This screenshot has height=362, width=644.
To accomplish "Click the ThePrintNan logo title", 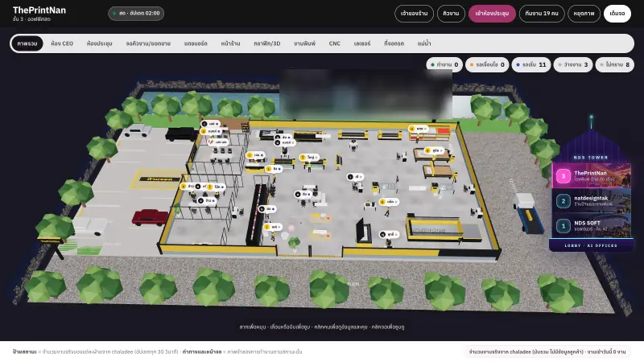I will (39, 10).
